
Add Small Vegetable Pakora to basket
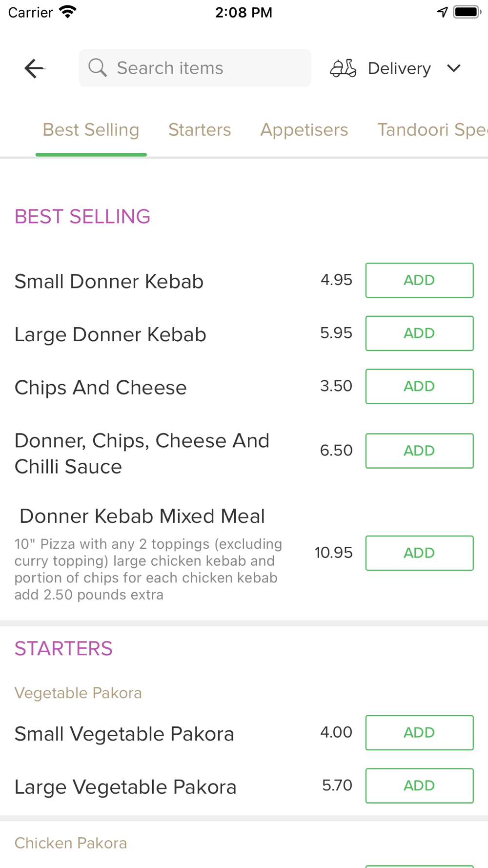coord(419,733)
